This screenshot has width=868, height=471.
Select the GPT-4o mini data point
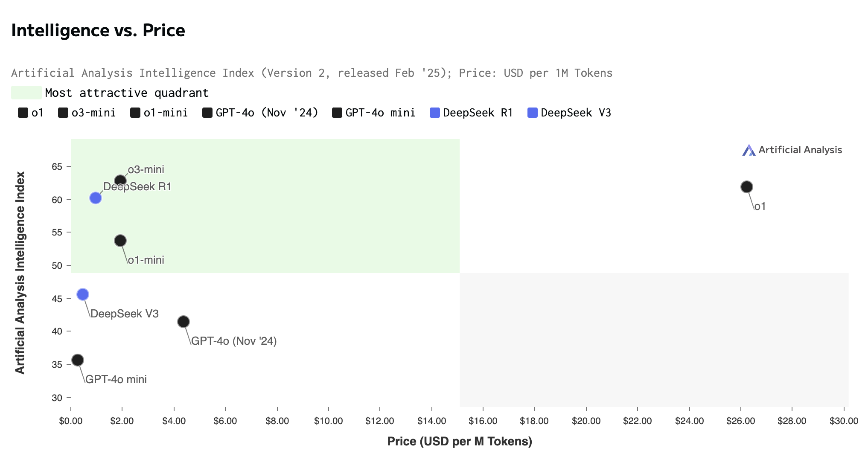pyautogui.click(x=78, y=360)
